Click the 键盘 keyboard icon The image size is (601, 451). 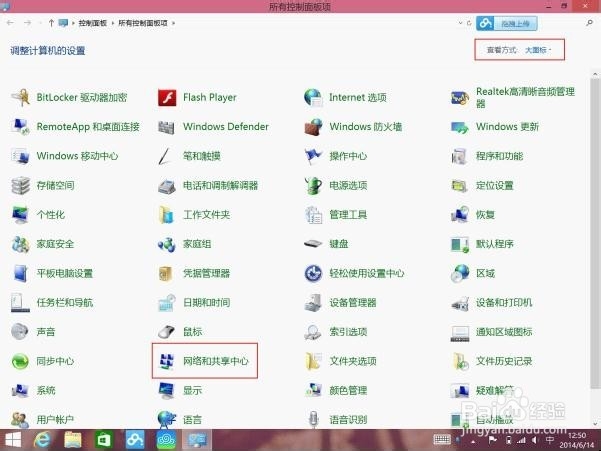(x=313, y=244)
